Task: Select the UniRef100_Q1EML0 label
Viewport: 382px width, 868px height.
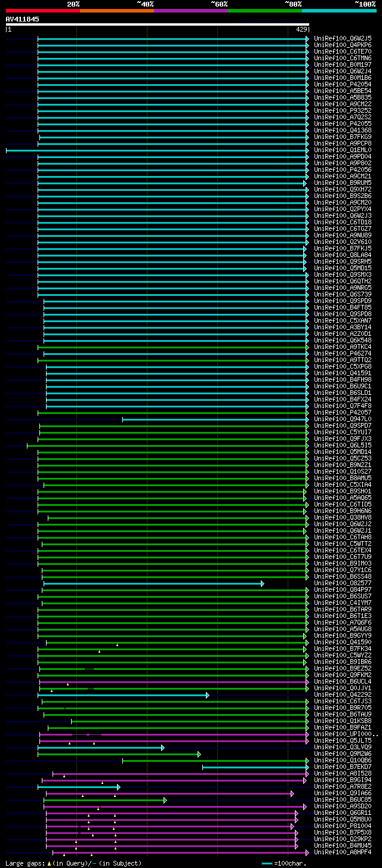Action: [x=343, y=150]
